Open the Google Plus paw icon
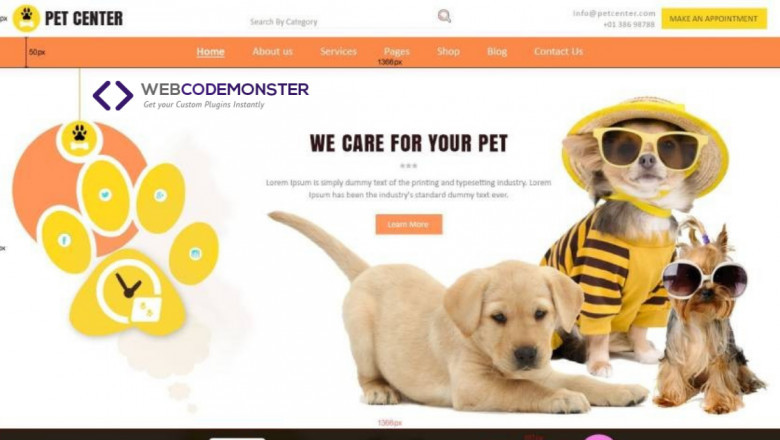The image size is (780, 440). [160, 195]
